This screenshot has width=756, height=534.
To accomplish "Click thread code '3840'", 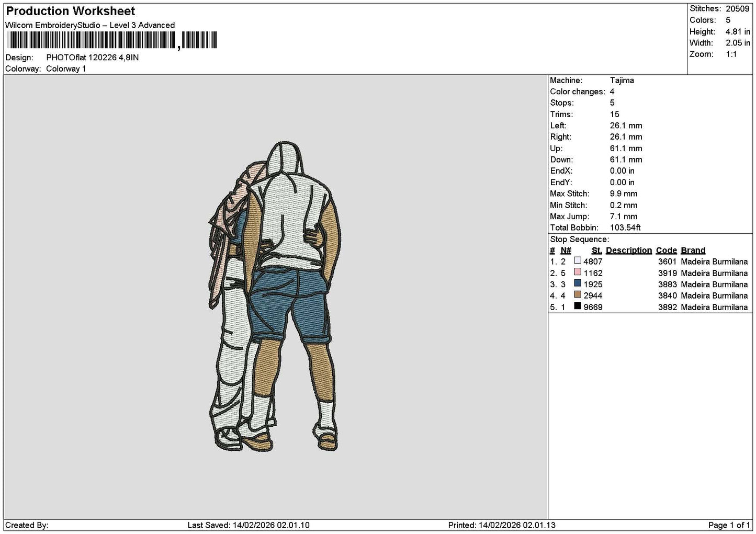I will coord(668,296).
